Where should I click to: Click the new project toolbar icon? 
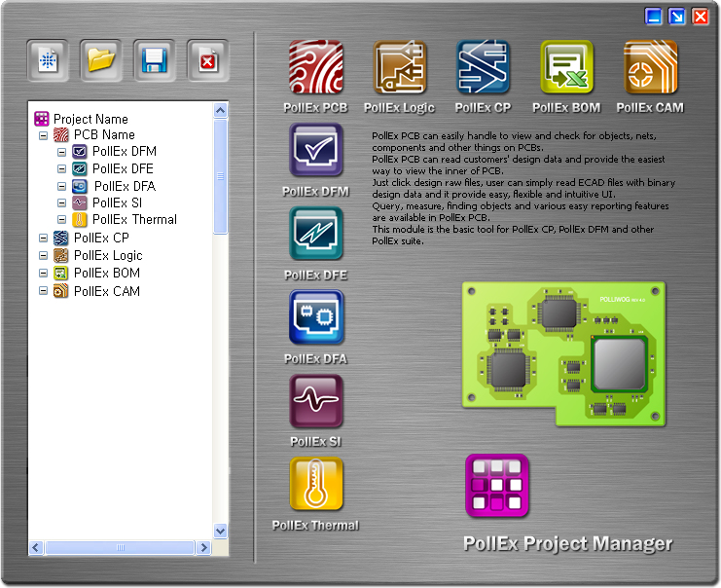click(48, 60)
